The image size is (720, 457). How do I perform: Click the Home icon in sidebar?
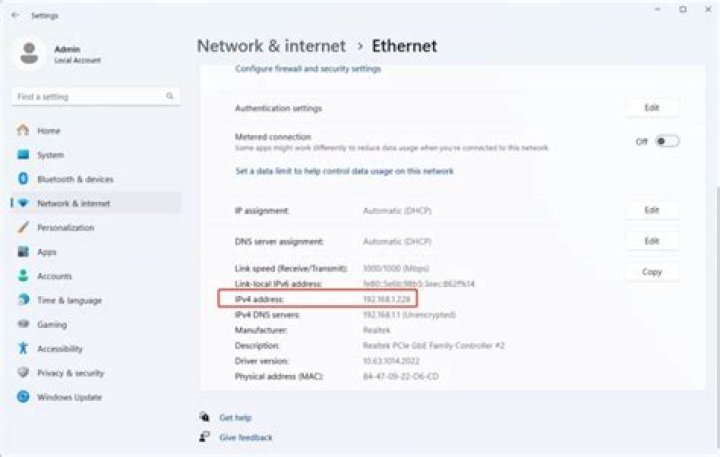23,131
